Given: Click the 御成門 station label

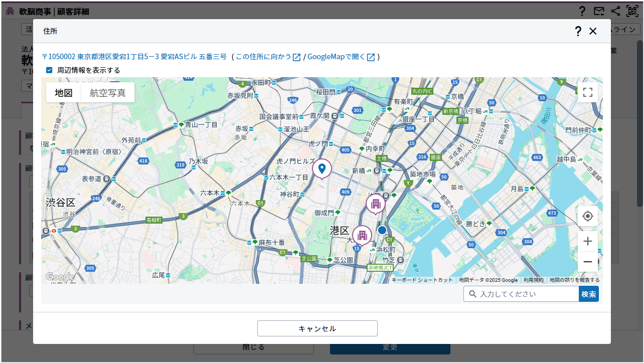Looking at the screenshot, I should click(324, 213).
